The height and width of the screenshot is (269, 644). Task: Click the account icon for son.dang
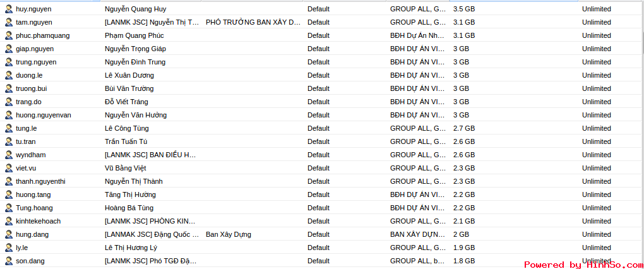click(x=9, y=261)
